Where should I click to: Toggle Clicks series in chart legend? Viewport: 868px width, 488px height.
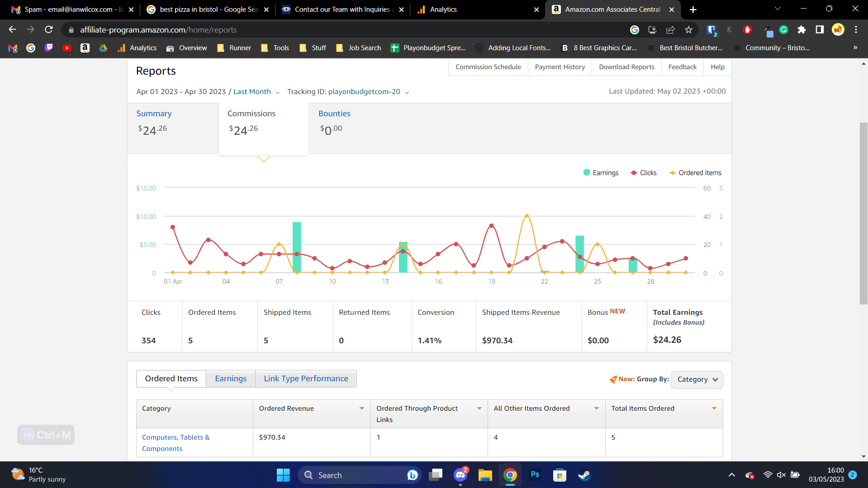tap(644, 173)
